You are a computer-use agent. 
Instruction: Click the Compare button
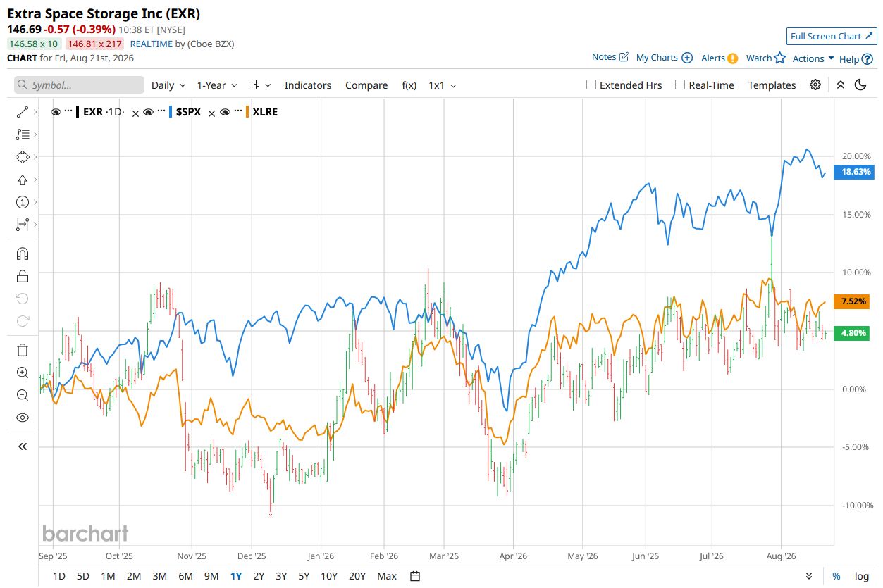point(366,85)
